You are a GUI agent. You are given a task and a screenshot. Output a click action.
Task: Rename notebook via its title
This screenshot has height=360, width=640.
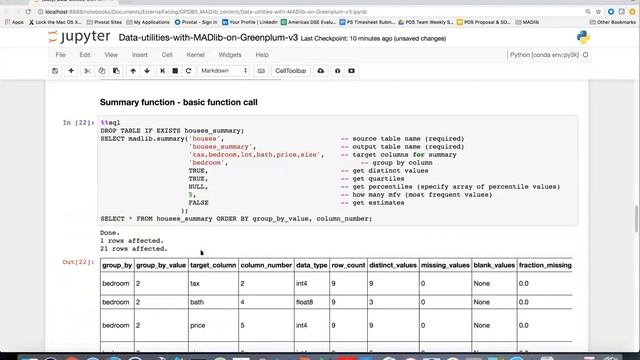coord(208,38)
